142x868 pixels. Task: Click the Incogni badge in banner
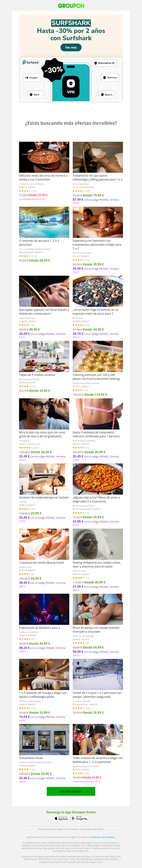[32, 78]
